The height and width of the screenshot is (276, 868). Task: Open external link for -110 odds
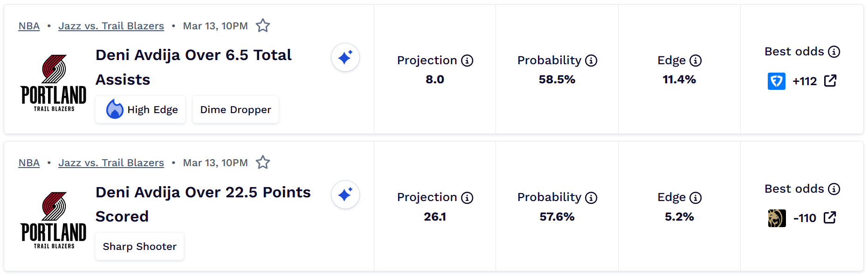point(830,218)
